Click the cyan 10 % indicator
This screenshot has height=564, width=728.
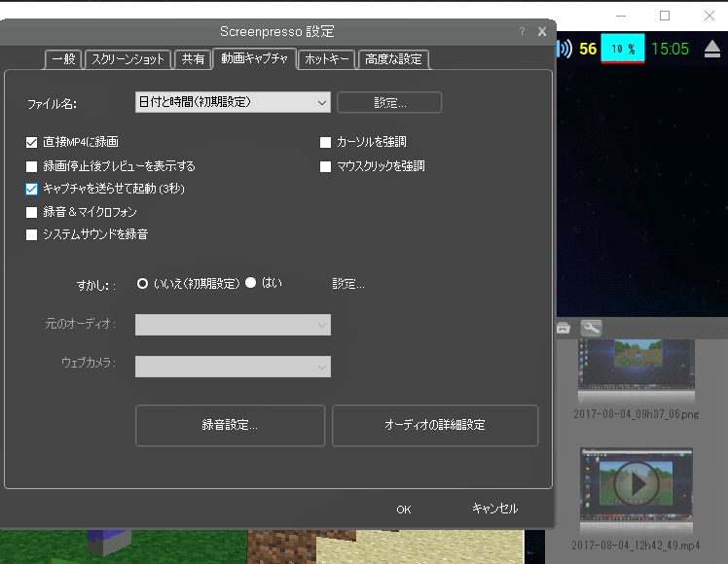point(623,49)
